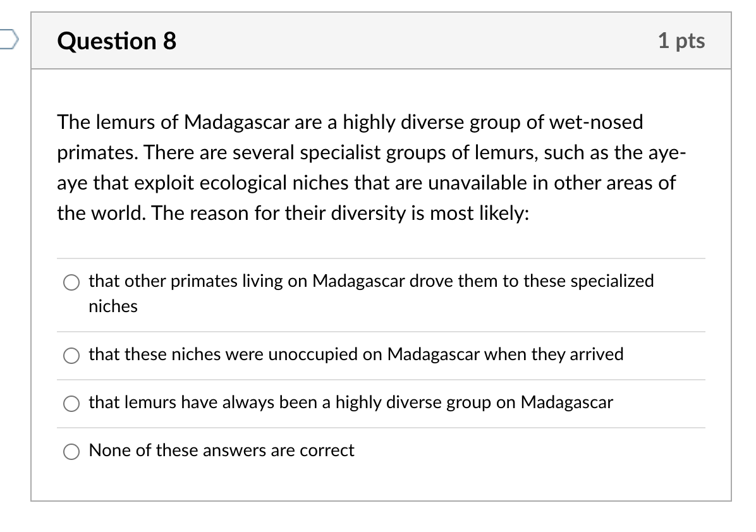Select radio button for 'unoccupied niches' answer
Screen dimensions: 756x532
[x=71, y=356]
